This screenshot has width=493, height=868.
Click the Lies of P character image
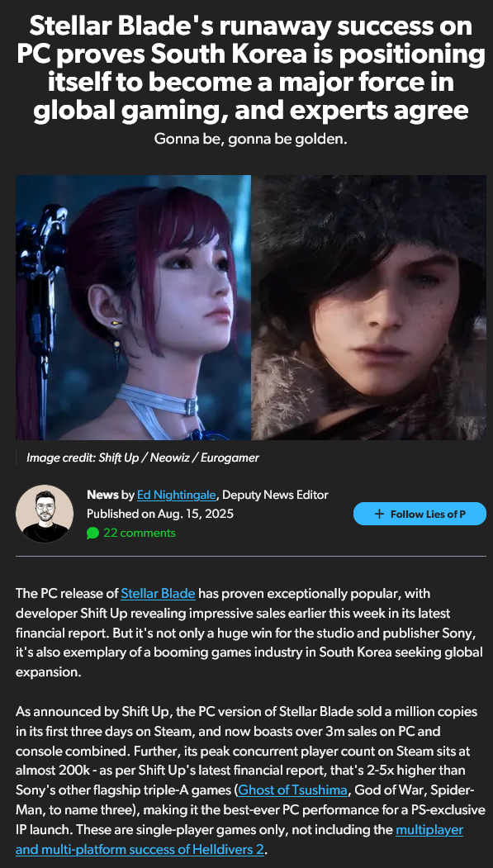[x=369, y=307]
